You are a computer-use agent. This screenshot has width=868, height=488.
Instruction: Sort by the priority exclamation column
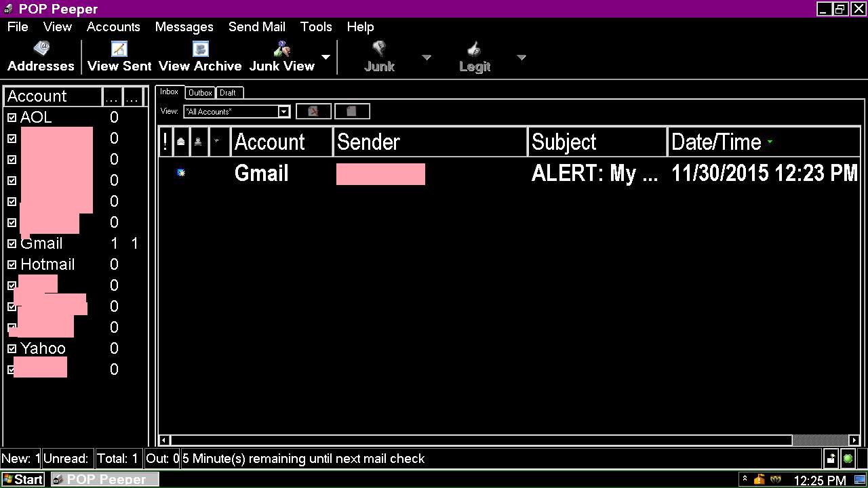[165, 142]
